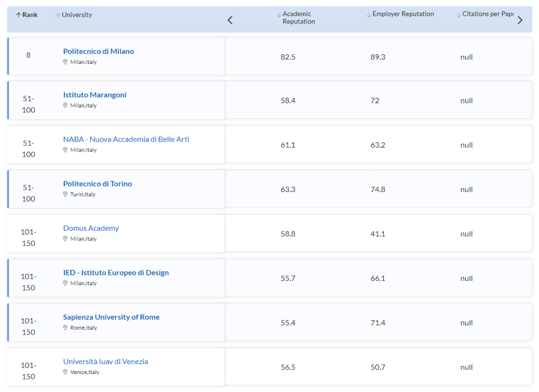Click the Rank column sort arrow

click(18, 15)
